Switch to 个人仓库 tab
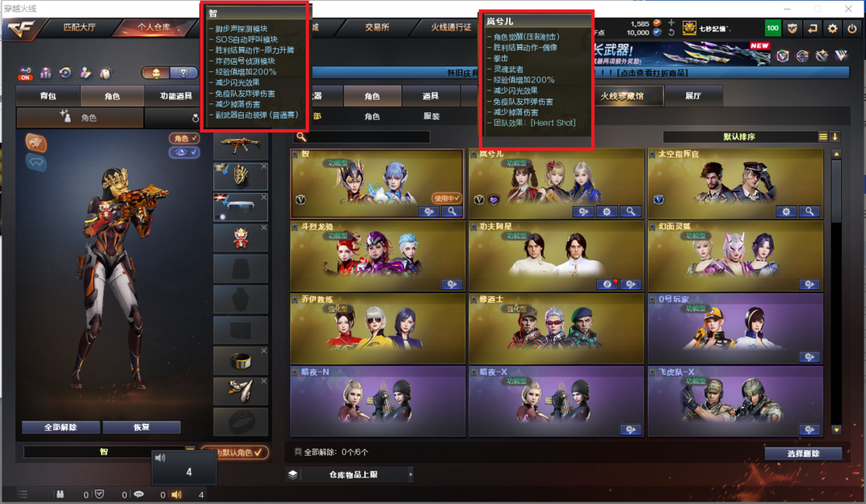The width and height of the screenshot is (866, 504). point(154,27)
